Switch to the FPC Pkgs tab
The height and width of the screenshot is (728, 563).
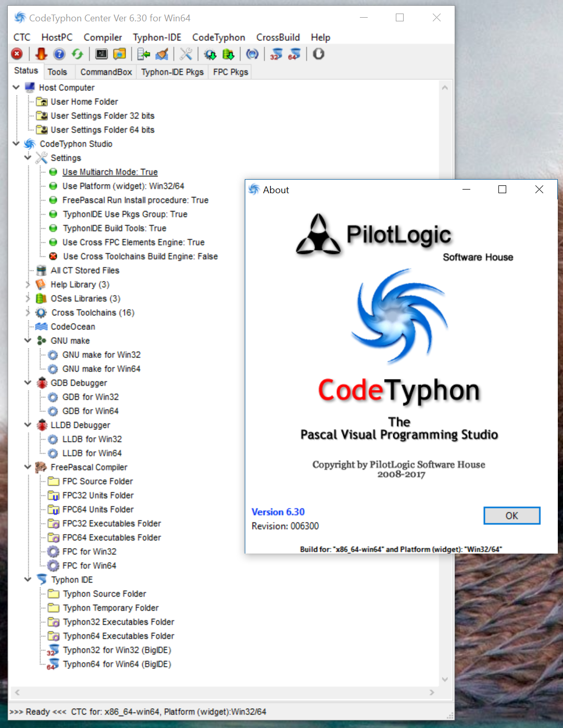click(230, 72)
